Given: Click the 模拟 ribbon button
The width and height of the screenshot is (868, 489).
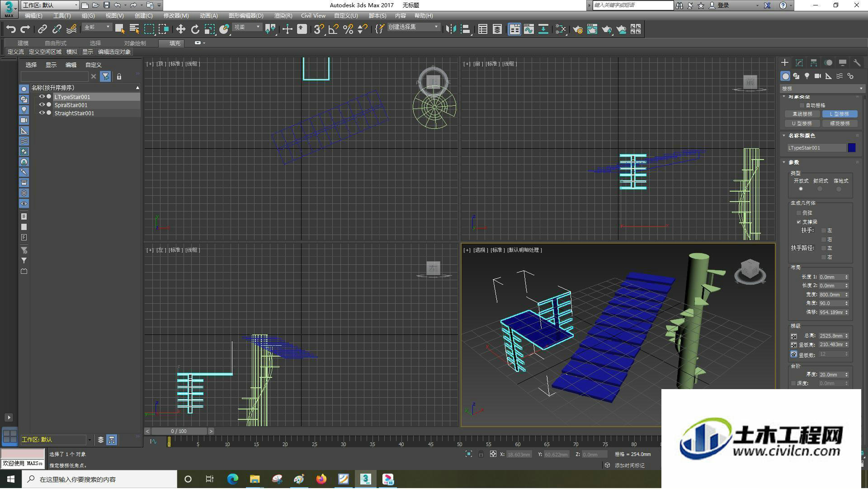Looking at the screenshot, I should click(72, 52).
